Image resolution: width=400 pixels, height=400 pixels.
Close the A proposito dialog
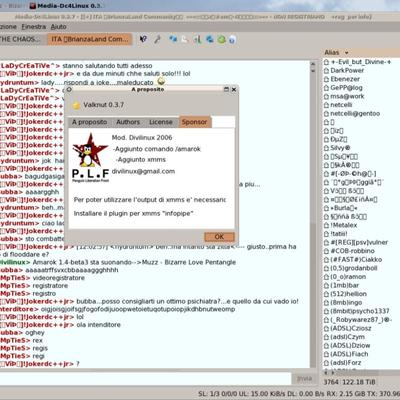click(234, 89)
